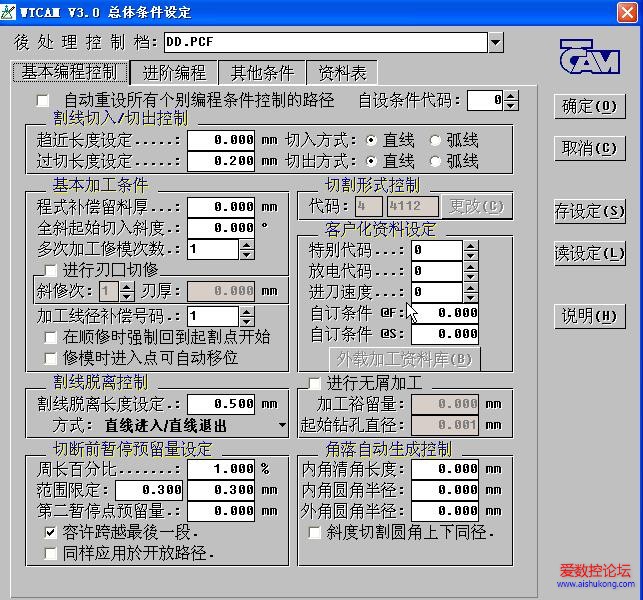Enable 自动重设所有个别编程条件控制的路径 checkbox
The image size is (643, 600).
[43, 100]
